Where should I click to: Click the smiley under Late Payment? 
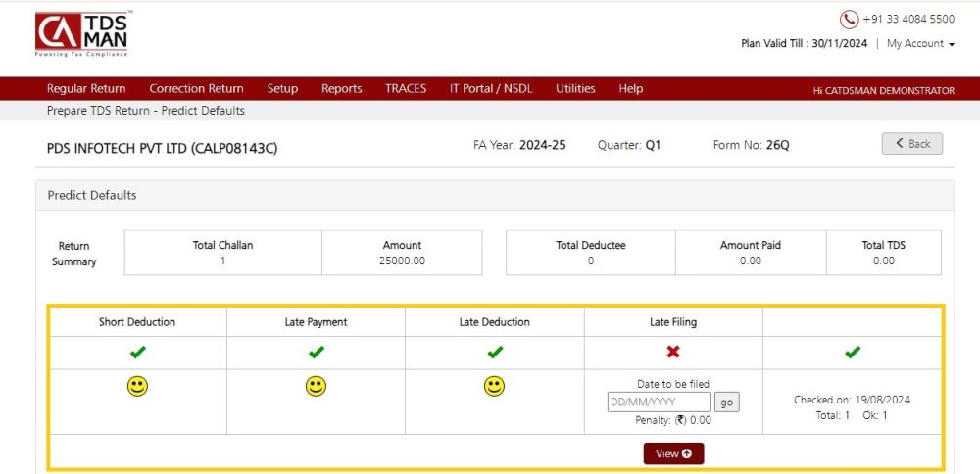tap(317, 387)
